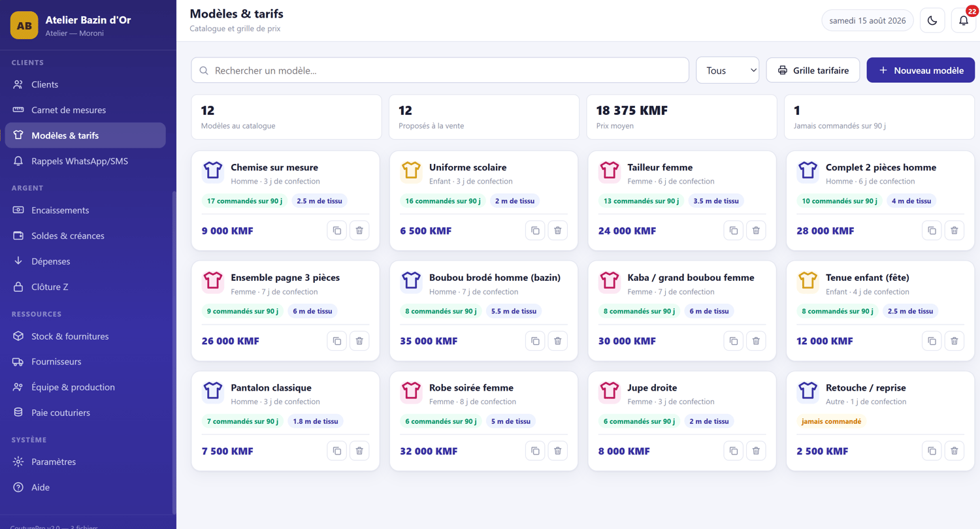Delete the Pantalon classique model
Image resolution: width=980 pixels, height=529 pixels.
[359, 451]
